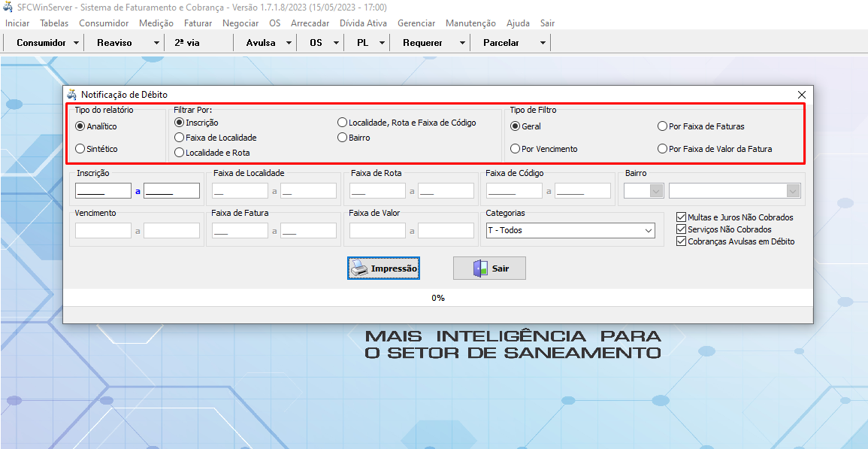868x449 pixels.
Task: Select Faixa de Localidade filter option
Action: (x=179, y=138)
